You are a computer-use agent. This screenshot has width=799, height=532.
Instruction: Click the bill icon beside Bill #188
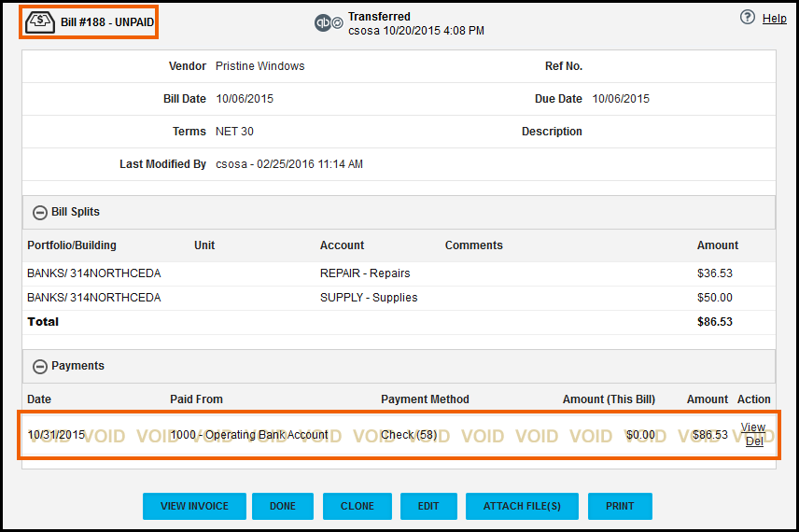coord(40,22)
